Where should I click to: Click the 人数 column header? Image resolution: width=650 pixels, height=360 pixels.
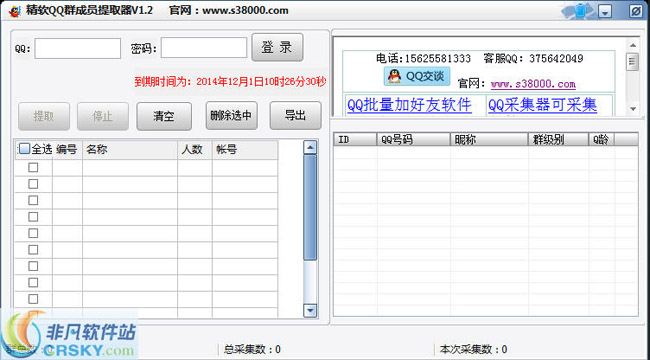pyautogui.click(x=195, y=150)
